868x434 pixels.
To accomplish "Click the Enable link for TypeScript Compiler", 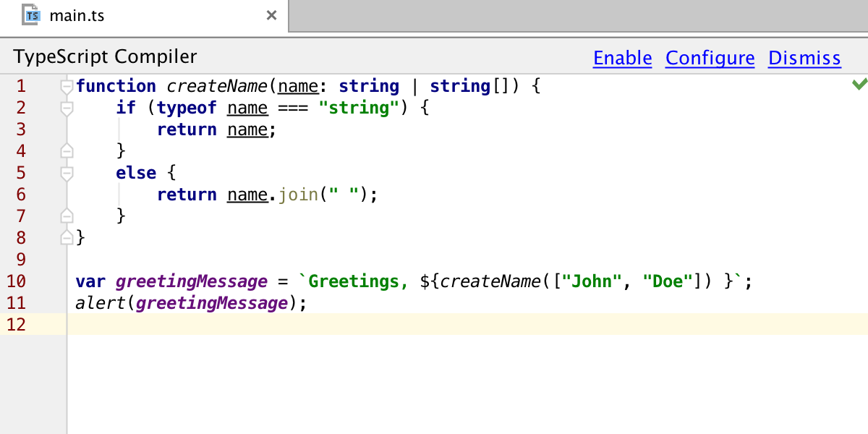I will pos(623,58).
